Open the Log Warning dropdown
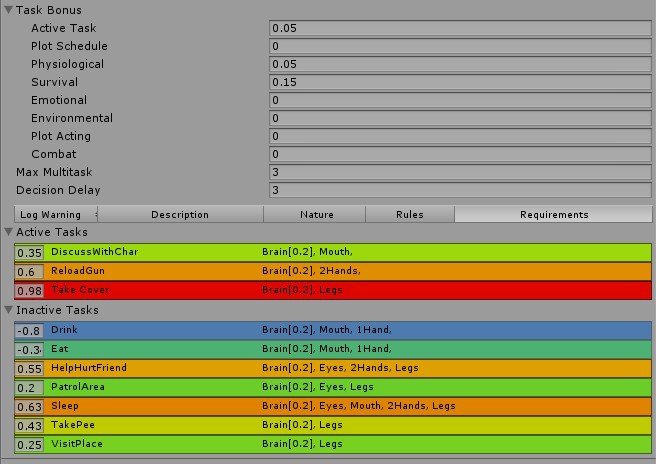Viewport: 656px width, 464px height. 56,214
